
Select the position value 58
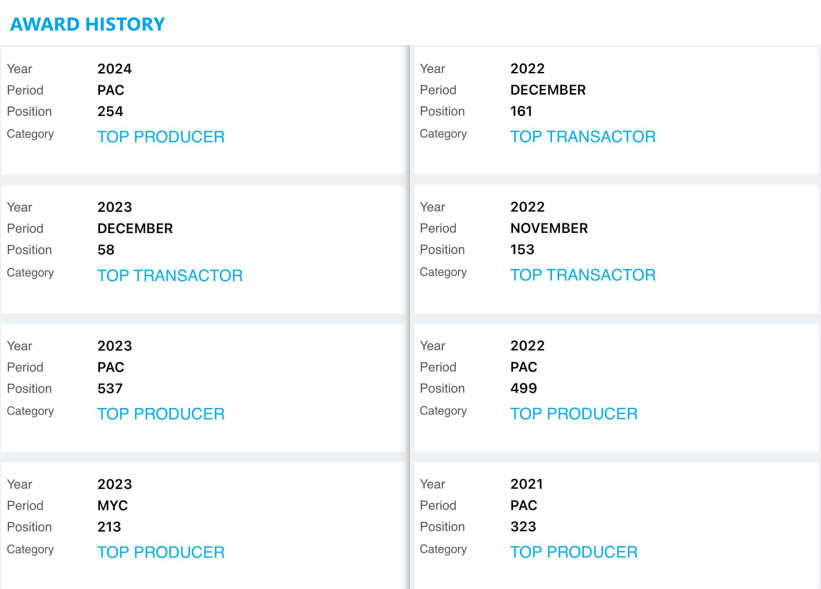(x=106, y=250)
